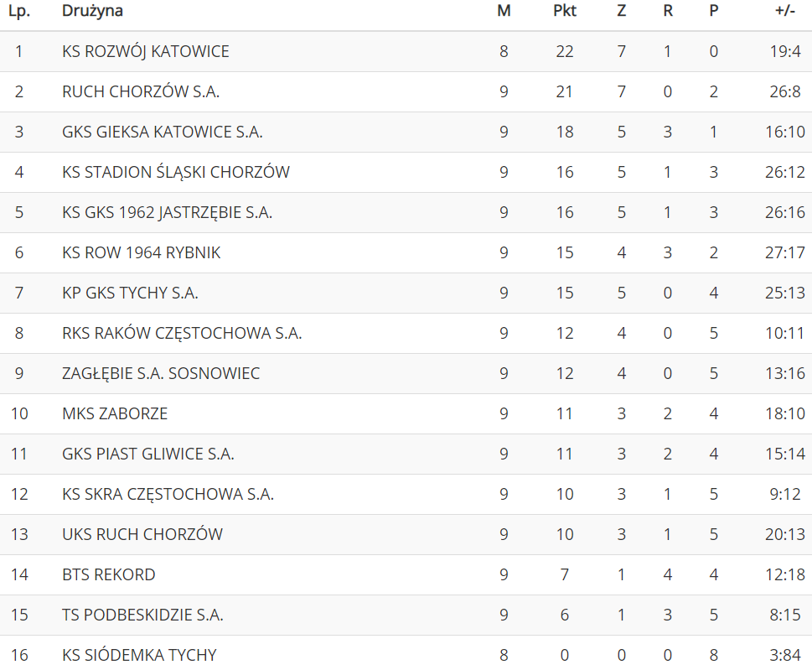812x670 pixels.
Task: Select the GKS GIEKSA KATOWICE S.A. row
Action: pyautogui.click(x=163, y=132)
